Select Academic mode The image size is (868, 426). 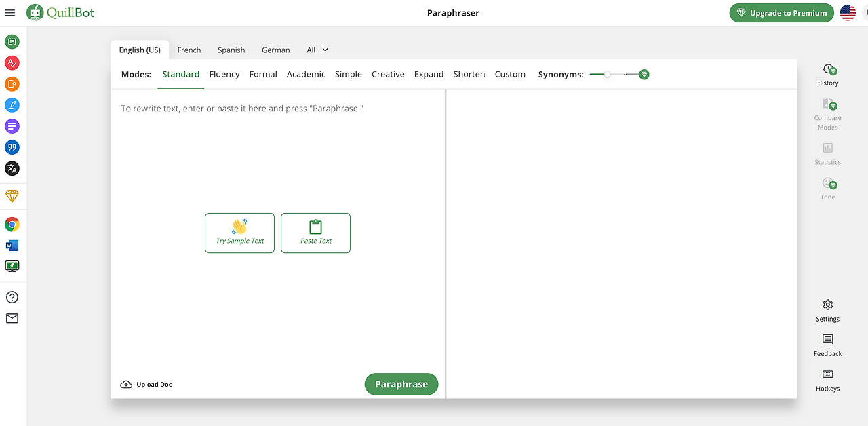point(306,74)
